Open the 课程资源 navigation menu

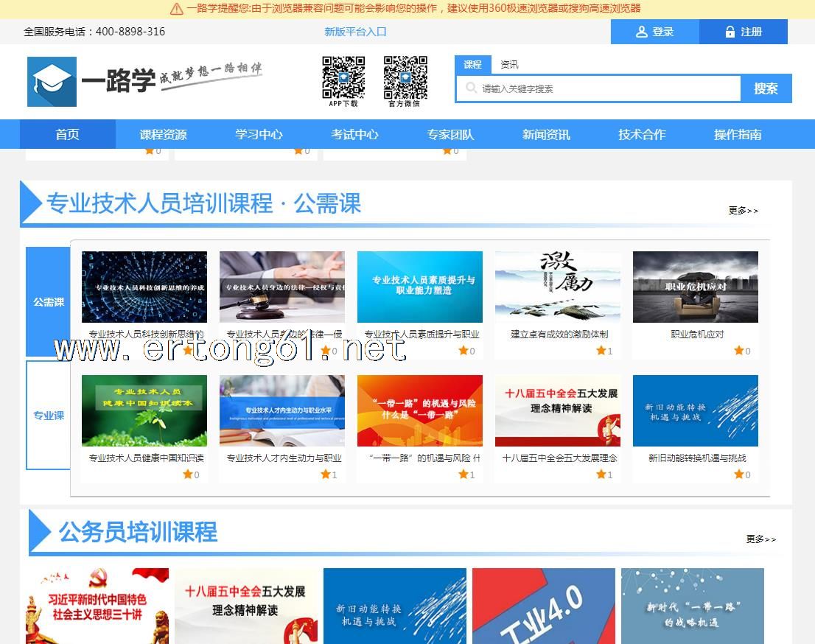click(x=163, y=134)
